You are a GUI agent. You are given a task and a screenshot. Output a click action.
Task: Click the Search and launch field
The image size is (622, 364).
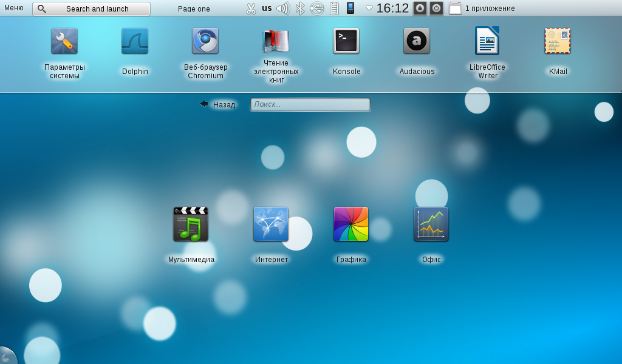pyautogui.click(x=91, y=8)
